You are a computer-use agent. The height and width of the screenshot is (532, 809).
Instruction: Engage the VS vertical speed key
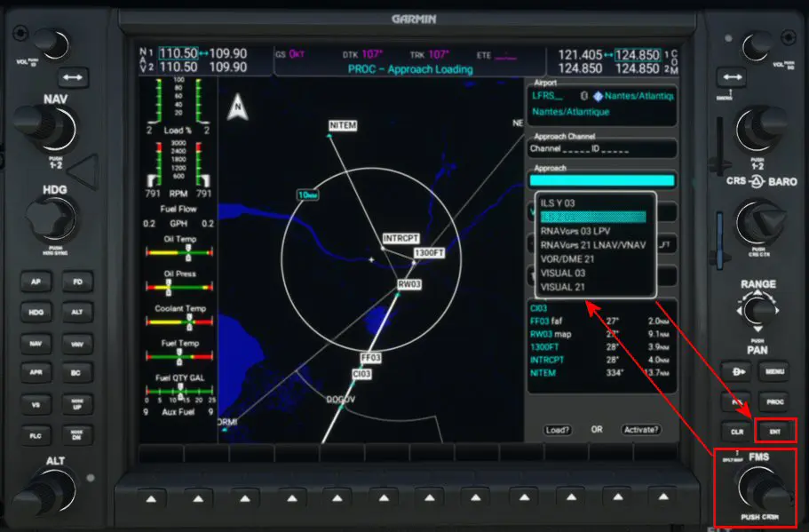point(36,405)
